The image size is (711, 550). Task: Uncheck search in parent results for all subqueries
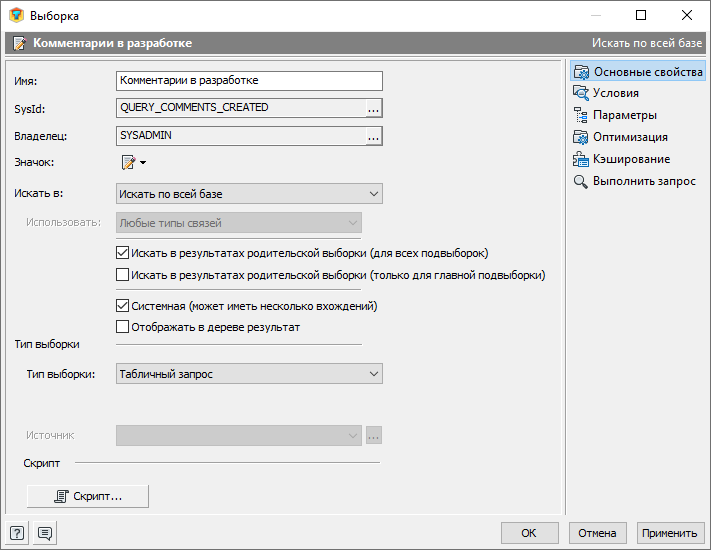point(123,253)
